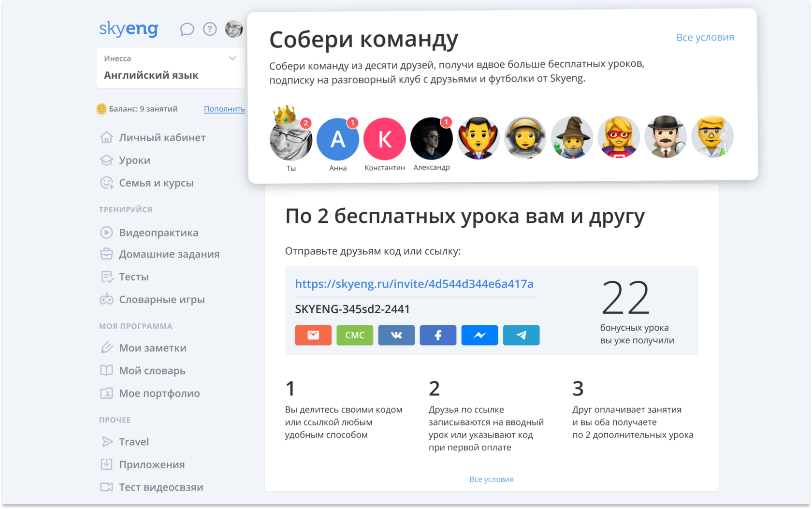Viewport: 812px width, 509px height.
Task: Expand the Инесса student dropdown
Action: click(232, 58)
